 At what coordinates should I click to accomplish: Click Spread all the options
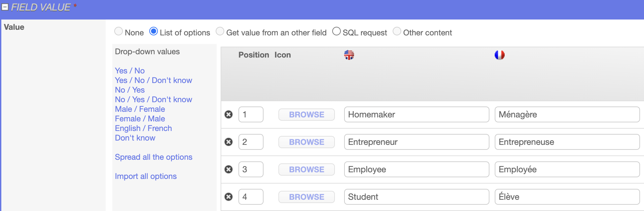point(154,157)
